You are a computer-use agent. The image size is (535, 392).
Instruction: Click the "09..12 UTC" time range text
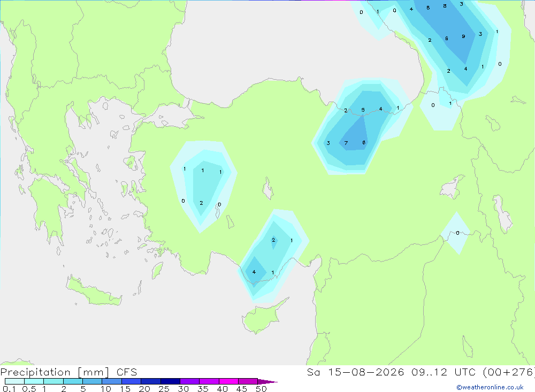click(x=444, y=372)
